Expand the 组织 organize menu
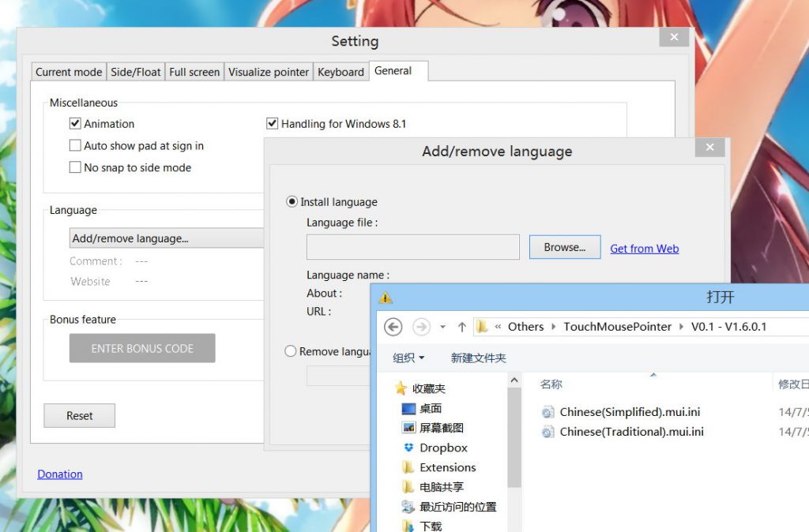The width and height of the screenshot is (809, 532). [x=408, y=358]
